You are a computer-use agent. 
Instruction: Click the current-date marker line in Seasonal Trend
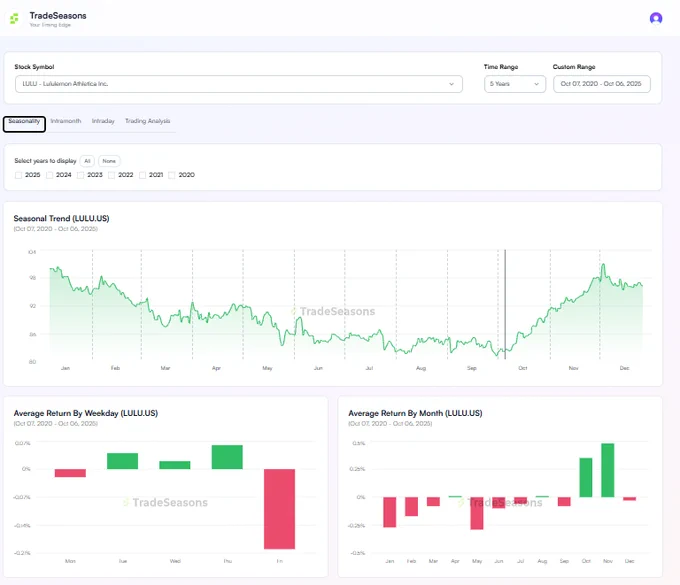pos(505,304)
